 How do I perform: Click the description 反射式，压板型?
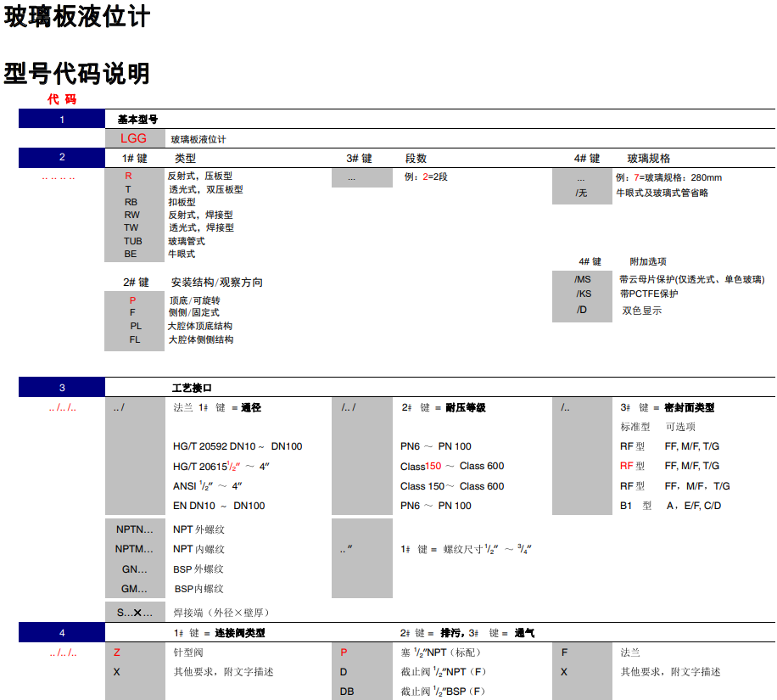[199, 176]
